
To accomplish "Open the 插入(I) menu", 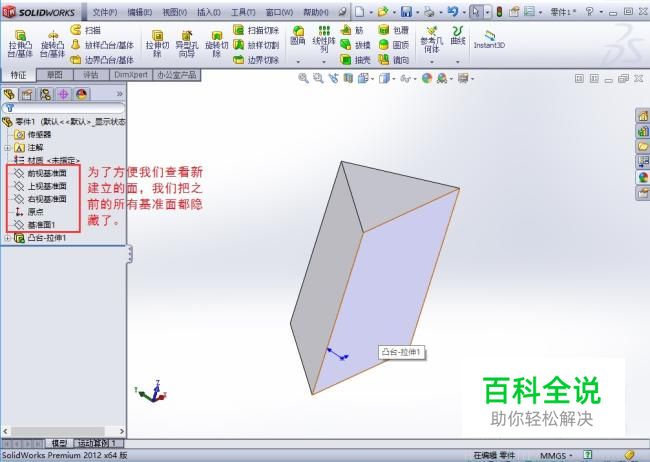I will tap(209, 12).
